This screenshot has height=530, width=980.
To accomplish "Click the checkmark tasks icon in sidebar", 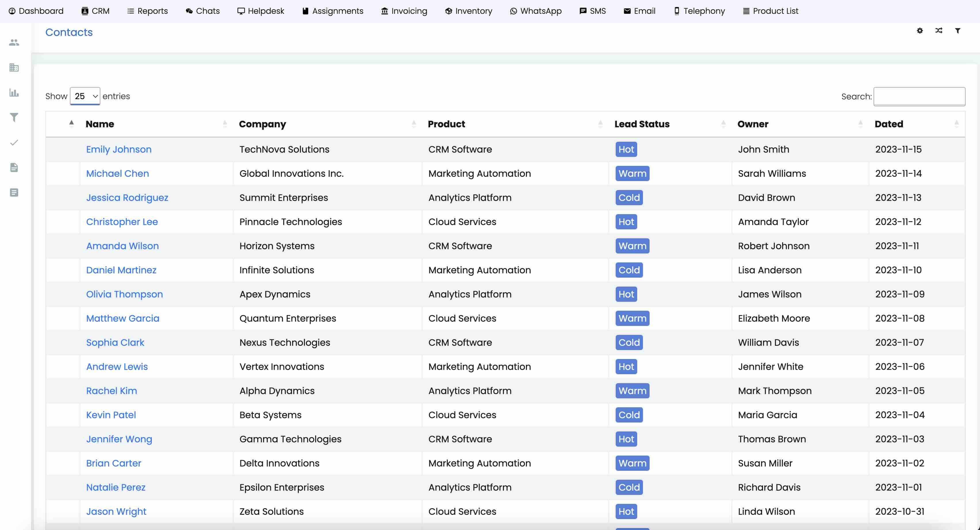I will tap(14, 143).
